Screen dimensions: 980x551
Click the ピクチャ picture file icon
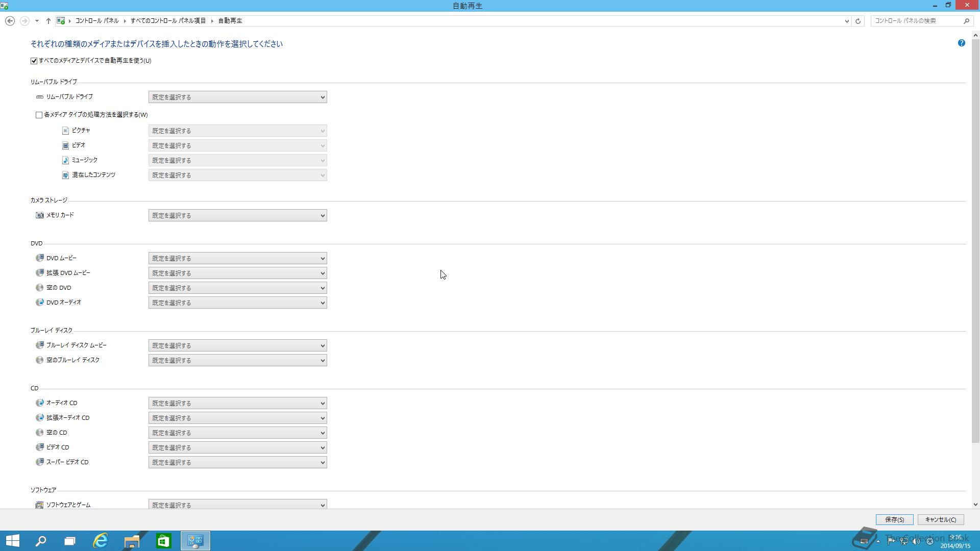(65, 131)
